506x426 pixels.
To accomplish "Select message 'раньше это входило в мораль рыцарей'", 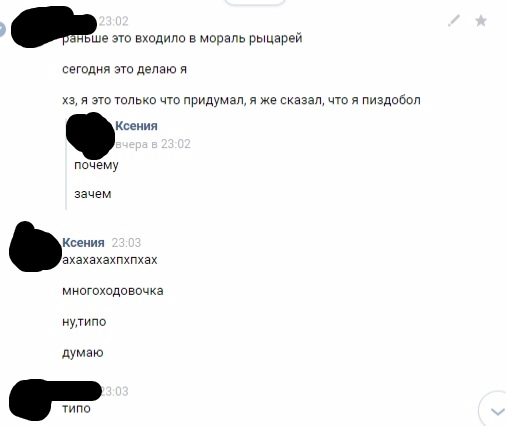I will 182,39.
